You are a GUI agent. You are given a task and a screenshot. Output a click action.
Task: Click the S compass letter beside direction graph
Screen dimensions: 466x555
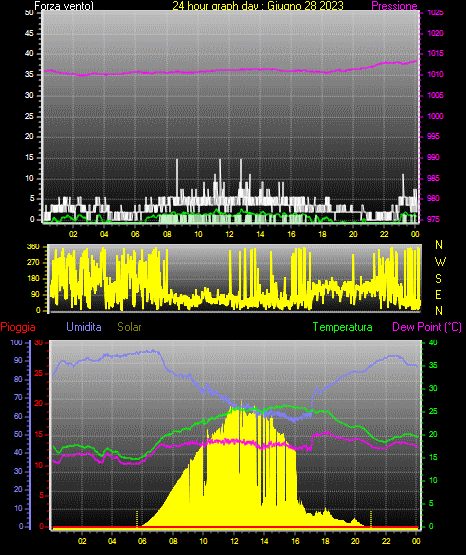(438, 279)
